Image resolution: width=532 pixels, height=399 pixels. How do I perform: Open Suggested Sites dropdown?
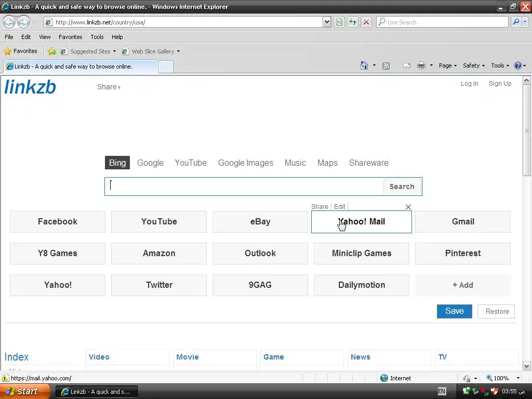coord(88,51)
